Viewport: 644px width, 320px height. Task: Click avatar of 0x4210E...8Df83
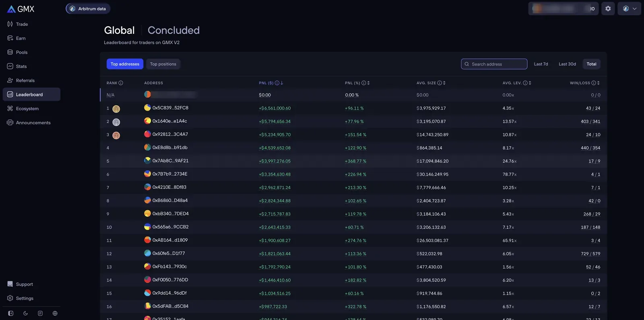(x=147, y=187)
